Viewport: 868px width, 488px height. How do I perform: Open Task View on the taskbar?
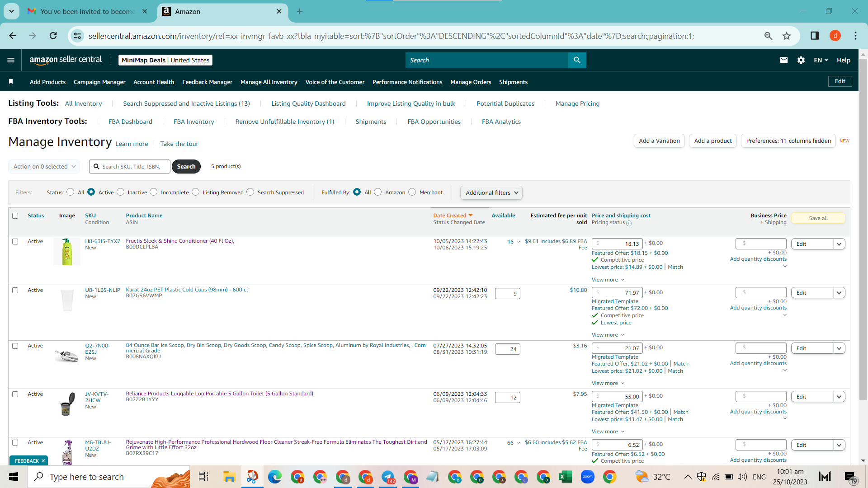pyautogui.click(x=203, y=477)
